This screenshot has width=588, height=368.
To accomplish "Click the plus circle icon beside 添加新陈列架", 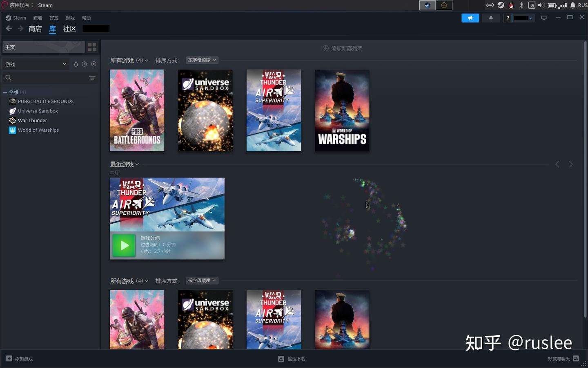I will click(325, 48).
